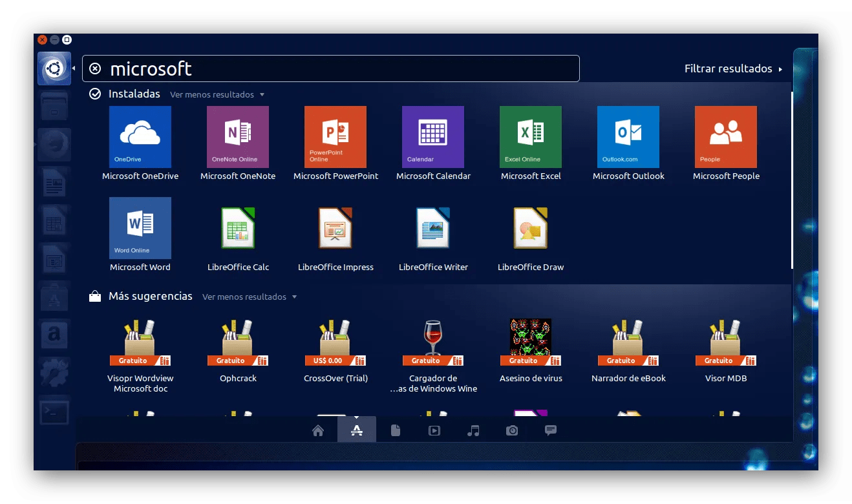Viewport: 852px width, 504px height.
Task: Open Amazon launcher icon
Action: point(54,335)
